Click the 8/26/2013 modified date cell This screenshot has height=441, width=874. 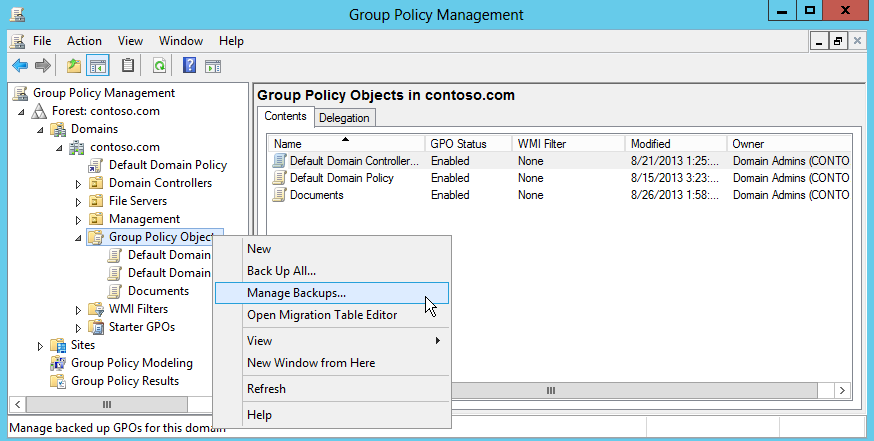(x=674, y=195)
